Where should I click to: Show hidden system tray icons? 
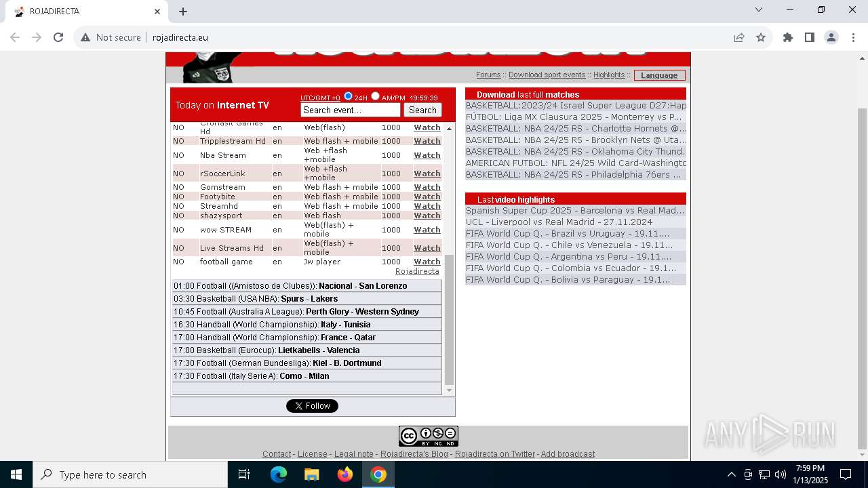click(731, 474)
